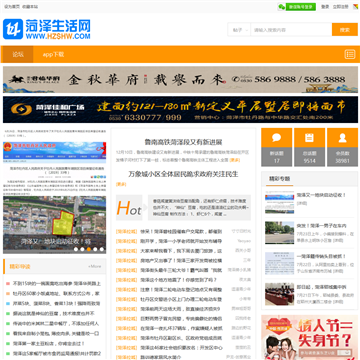This screenshot has width=360, height=360.
Task: Open 牡丹区60家小饭桌地址 item
Action: [x=56, y=294]
